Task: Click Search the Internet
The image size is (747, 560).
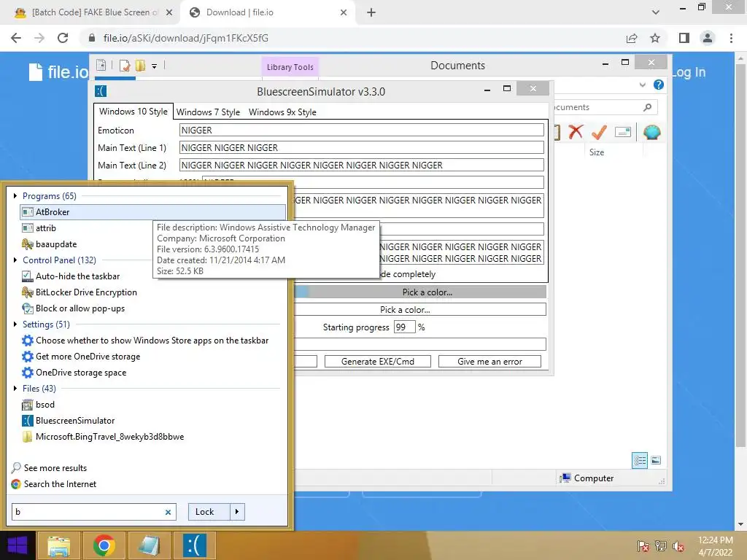Action: [x=60, y=484]
